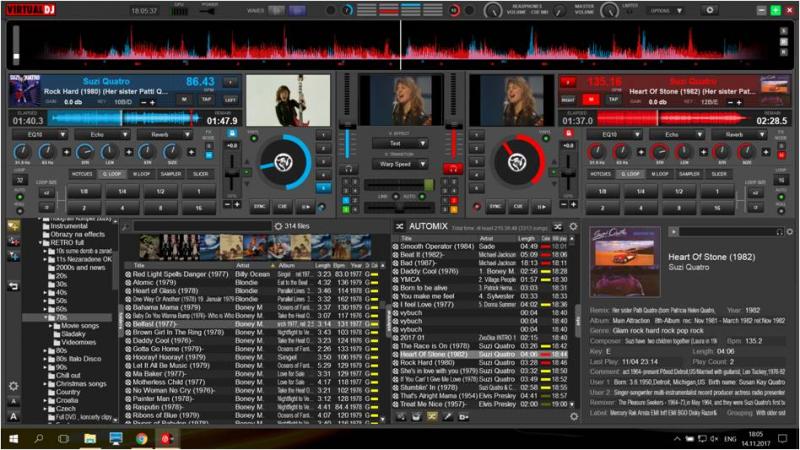Viewport: 800px width, 450px height.
Task: Toggle right deck VINYL mode green indicator
Action: pyautogui.click(x=545, y=139)
